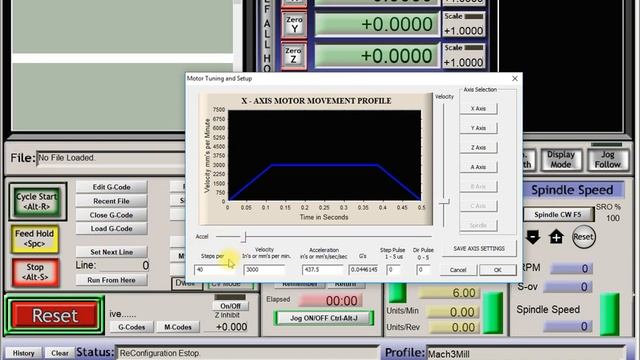Click the large red Reset button

pos(55,315)
